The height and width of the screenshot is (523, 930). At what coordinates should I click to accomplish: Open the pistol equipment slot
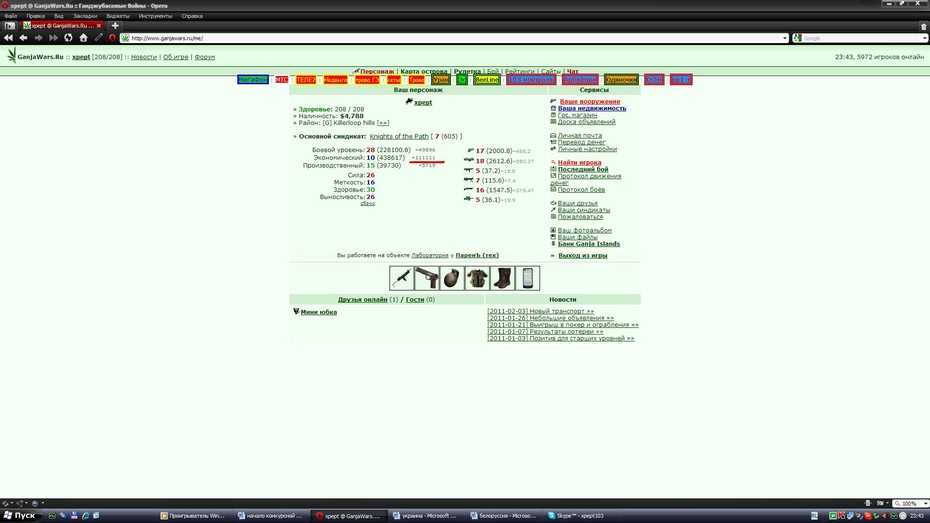coord(426,278)
